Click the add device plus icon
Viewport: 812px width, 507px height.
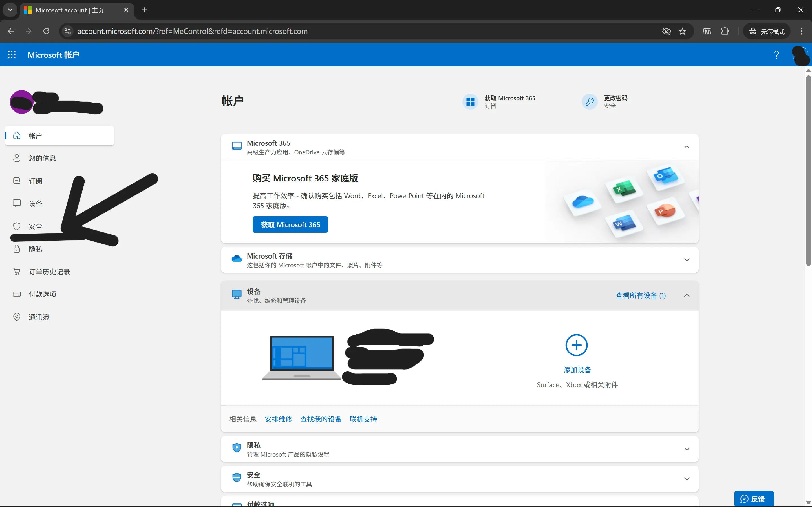[x=577, y=345]
